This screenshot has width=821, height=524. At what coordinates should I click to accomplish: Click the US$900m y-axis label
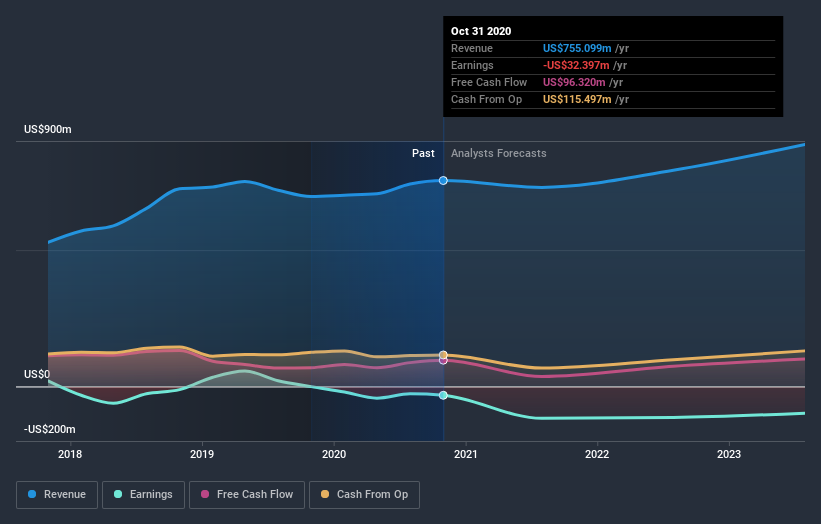click(48, 129)
